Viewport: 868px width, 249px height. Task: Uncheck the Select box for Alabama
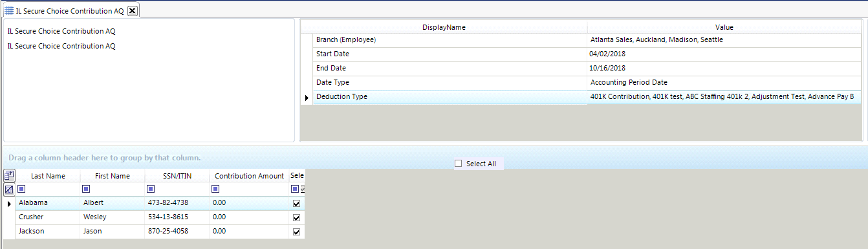click(297, 203)
